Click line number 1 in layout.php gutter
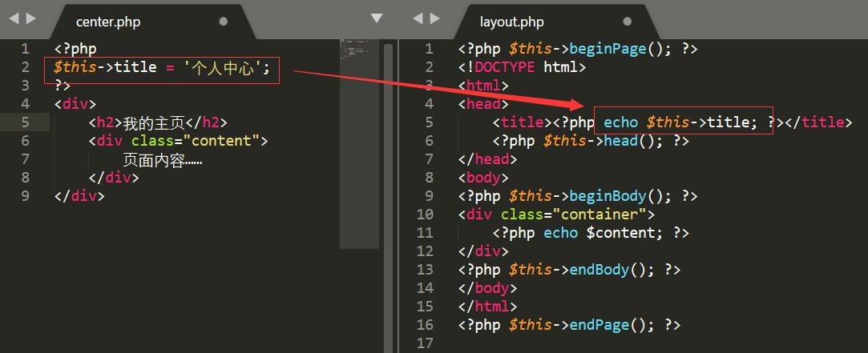Viewport: 868px width, 353px height. [x=429, y=49]
